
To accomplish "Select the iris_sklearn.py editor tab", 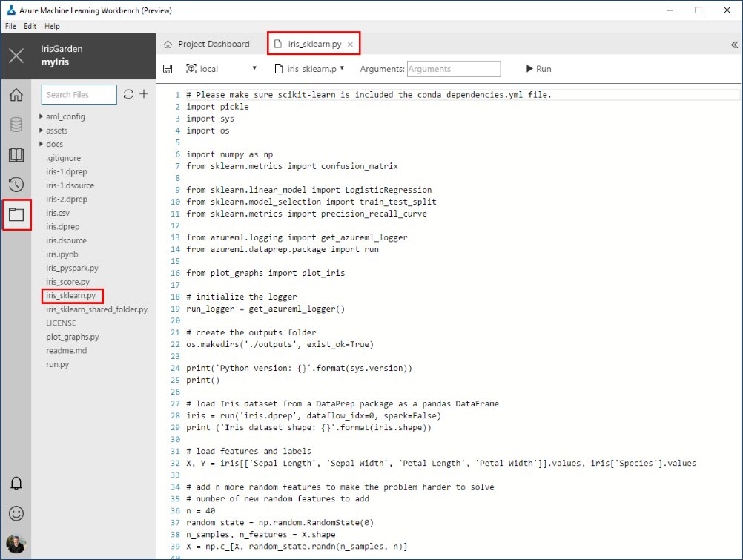I will point(314,44).
